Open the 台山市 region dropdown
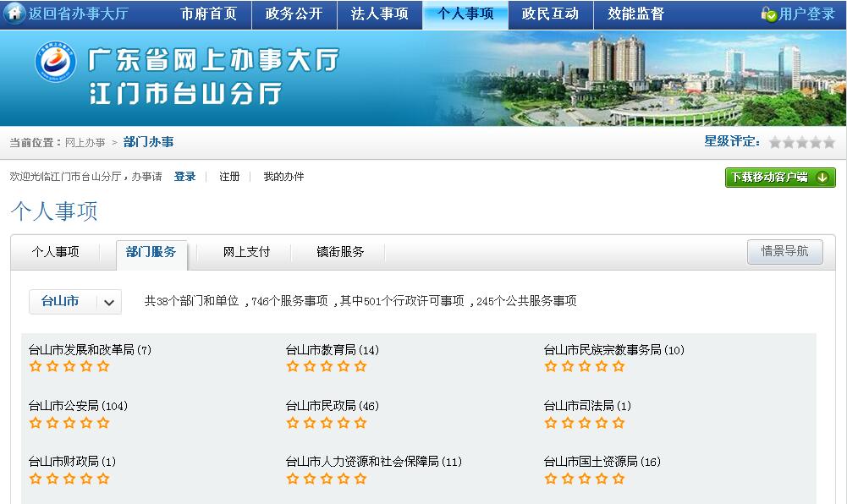Viewport: 847px width, 504px height. 63,301
